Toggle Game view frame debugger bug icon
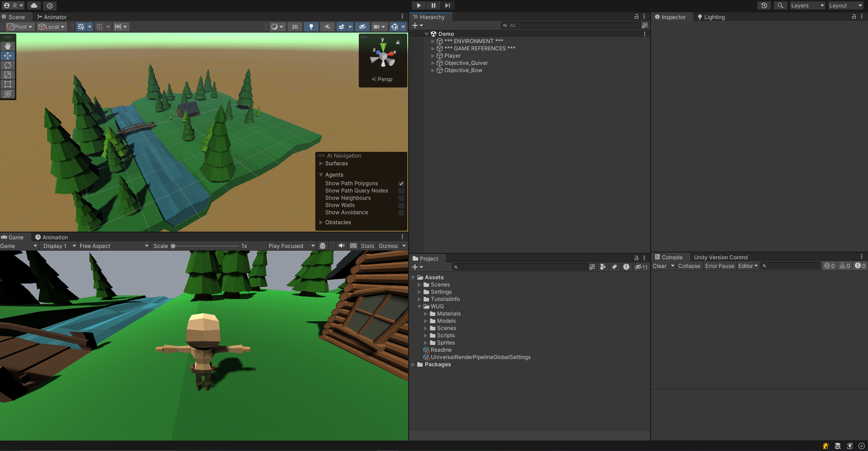This screenshot has width=868, height=451. [x=323, y=246]
